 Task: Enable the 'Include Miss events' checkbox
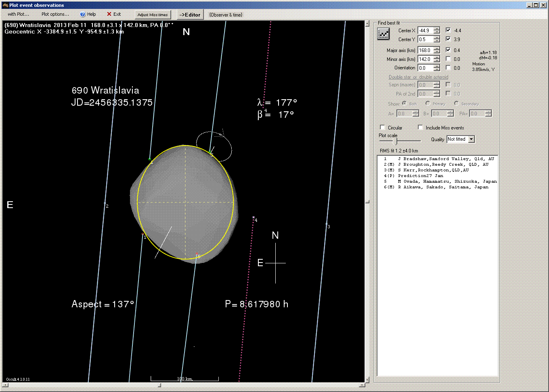click(x=420, y=127)
